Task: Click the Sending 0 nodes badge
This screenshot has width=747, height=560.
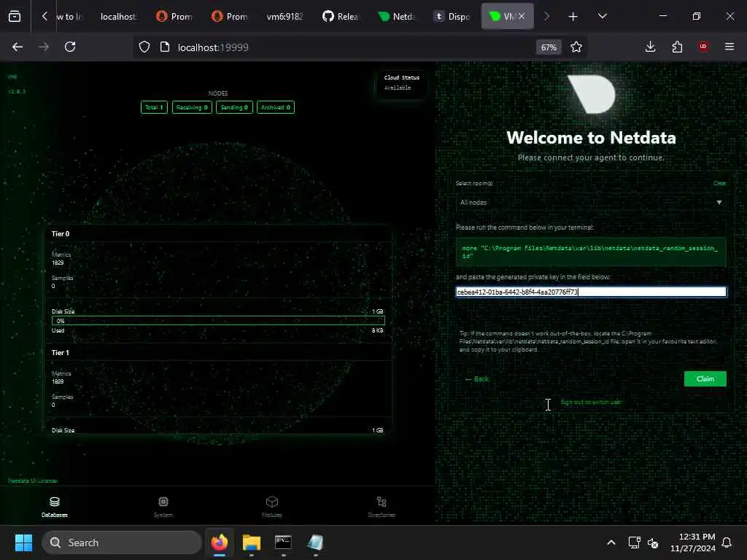Action: tap(234, 108)
